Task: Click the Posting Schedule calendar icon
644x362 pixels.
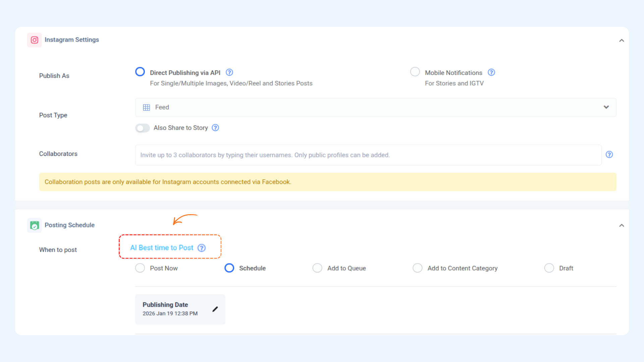Action: (34, 225)
